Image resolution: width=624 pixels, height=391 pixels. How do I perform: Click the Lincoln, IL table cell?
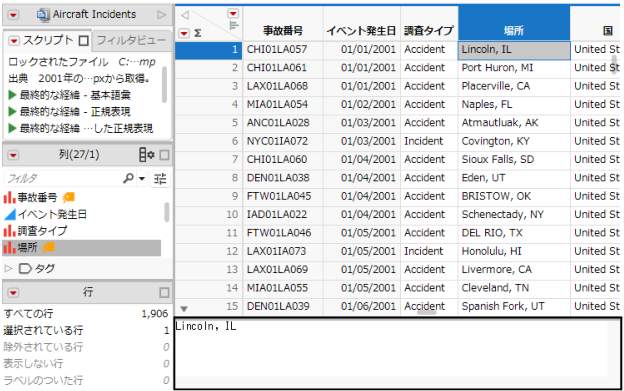tap(514, 50)
